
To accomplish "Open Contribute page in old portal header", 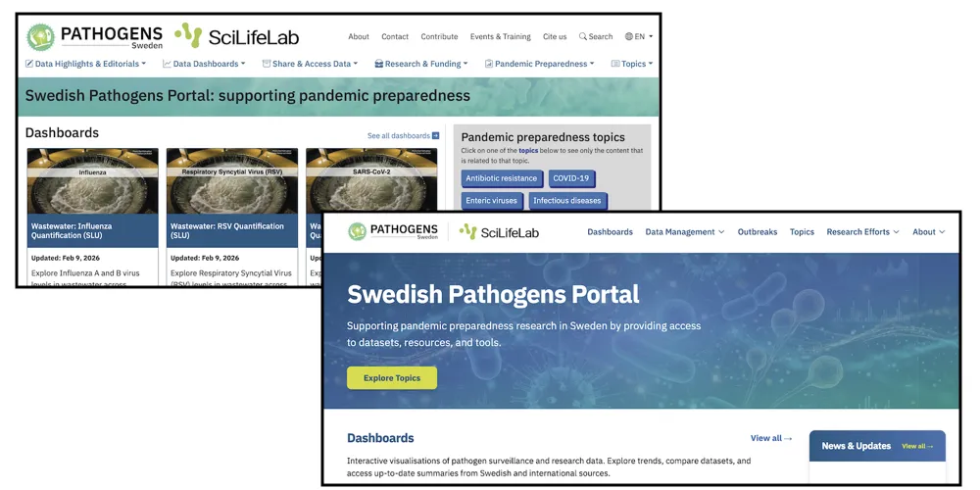I will (x=439, y=37).
